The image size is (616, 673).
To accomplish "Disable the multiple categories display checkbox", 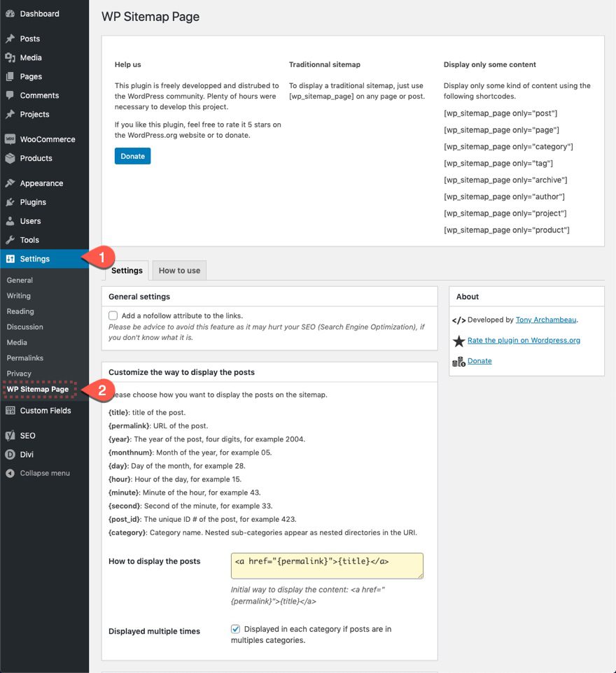I will (x=236, y=629).
